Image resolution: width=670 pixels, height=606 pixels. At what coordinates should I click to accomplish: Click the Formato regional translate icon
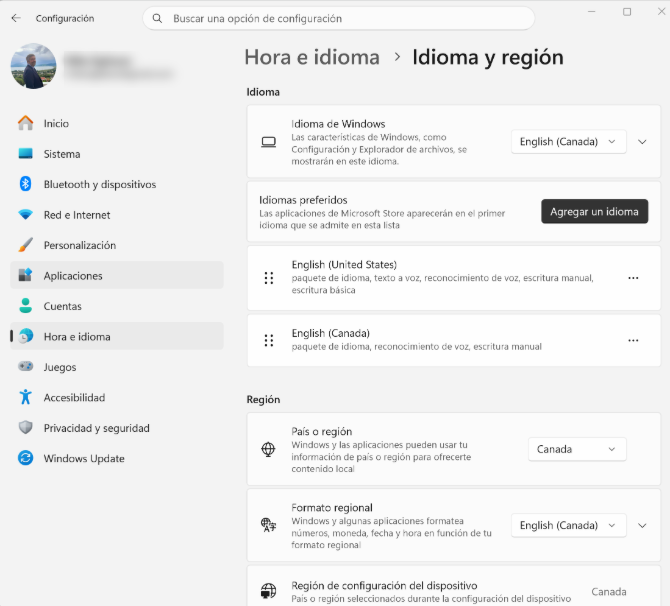(268, 525)
